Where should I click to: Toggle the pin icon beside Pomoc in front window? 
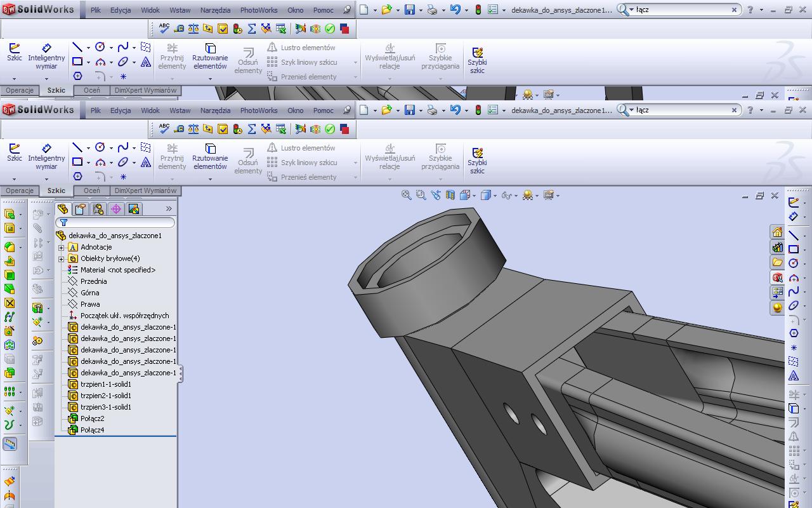click(x=346, y=110)
